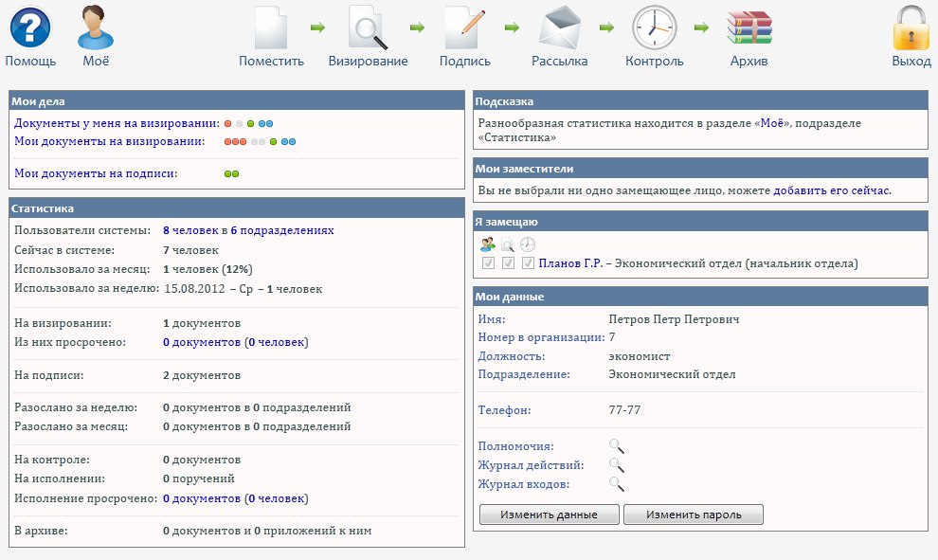Toggle third checkbox next to Планов Г.Р.

coord(528,263)
